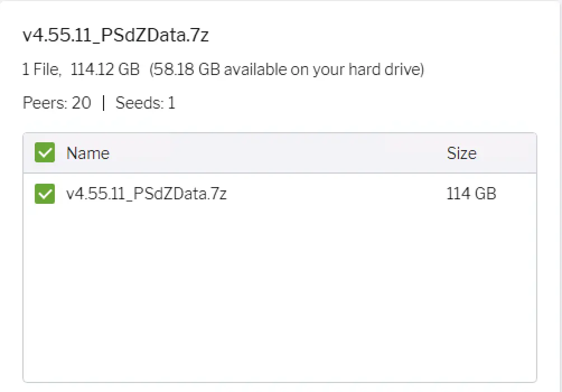Click the 114.12 GB total size text

coord(105,70)
